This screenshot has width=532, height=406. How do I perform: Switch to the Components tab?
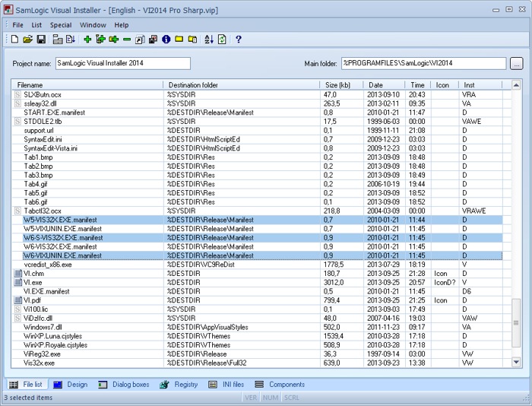click(280, 385)
